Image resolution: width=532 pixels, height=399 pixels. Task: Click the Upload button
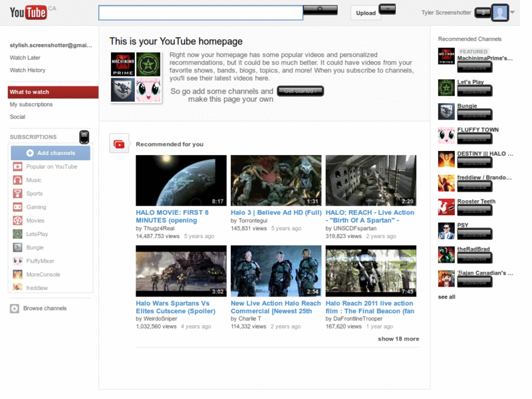(366, 13)
